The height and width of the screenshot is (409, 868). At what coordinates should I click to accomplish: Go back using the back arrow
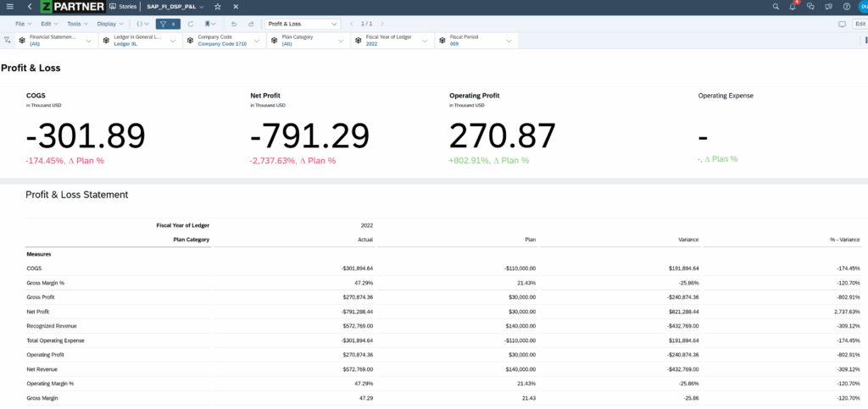coord(30,7)
